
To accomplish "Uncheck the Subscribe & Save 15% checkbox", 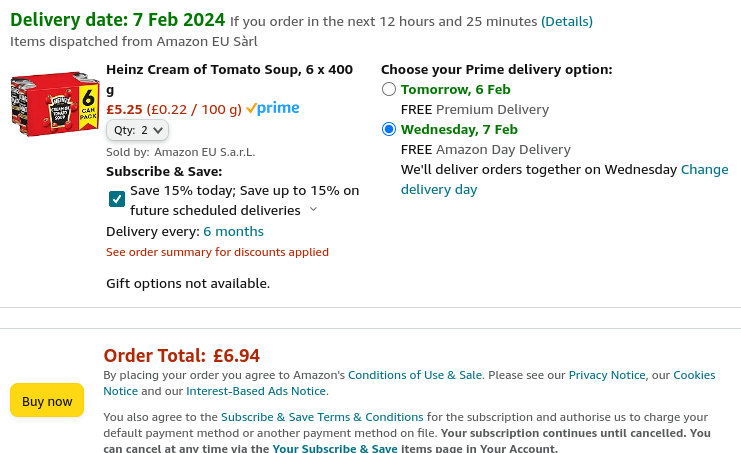I will point(117,199).
